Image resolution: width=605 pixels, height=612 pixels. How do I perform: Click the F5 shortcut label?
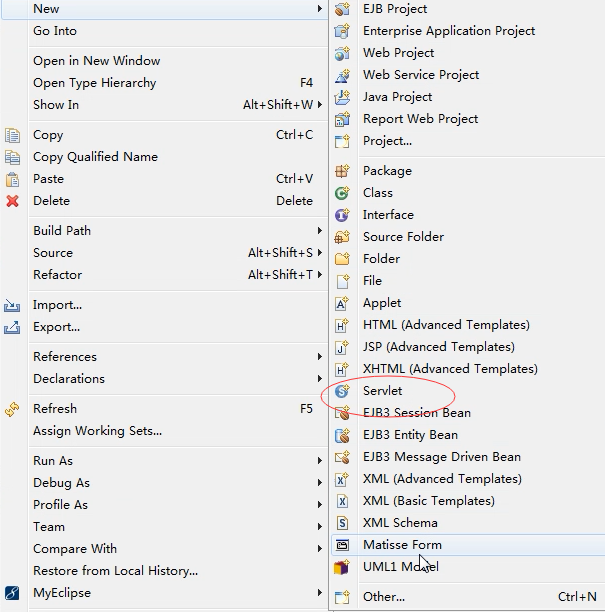click(306, 409)
